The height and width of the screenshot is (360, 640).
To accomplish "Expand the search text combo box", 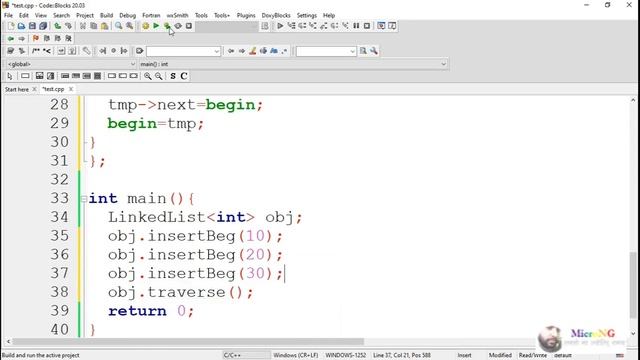I will point(216,51).
